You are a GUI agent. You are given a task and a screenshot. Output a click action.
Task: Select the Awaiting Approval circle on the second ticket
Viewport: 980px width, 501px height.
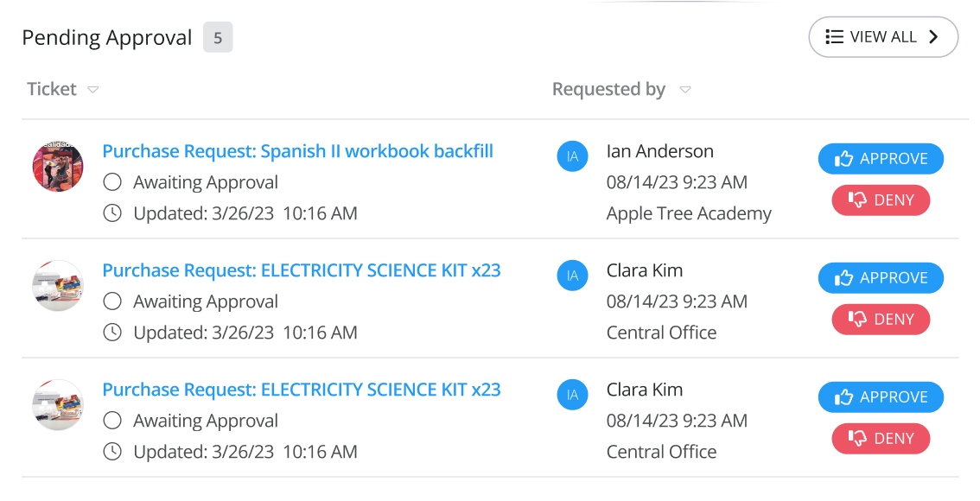tap(112, 301)
